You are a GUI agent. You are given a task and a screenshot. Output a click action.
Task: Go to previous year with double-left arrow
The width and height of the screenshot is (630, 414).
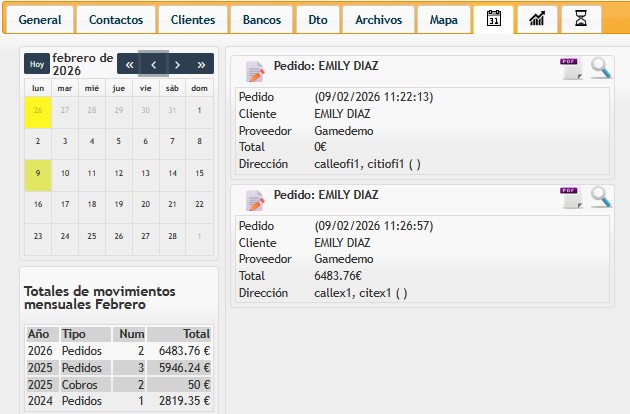coord(129,64)
